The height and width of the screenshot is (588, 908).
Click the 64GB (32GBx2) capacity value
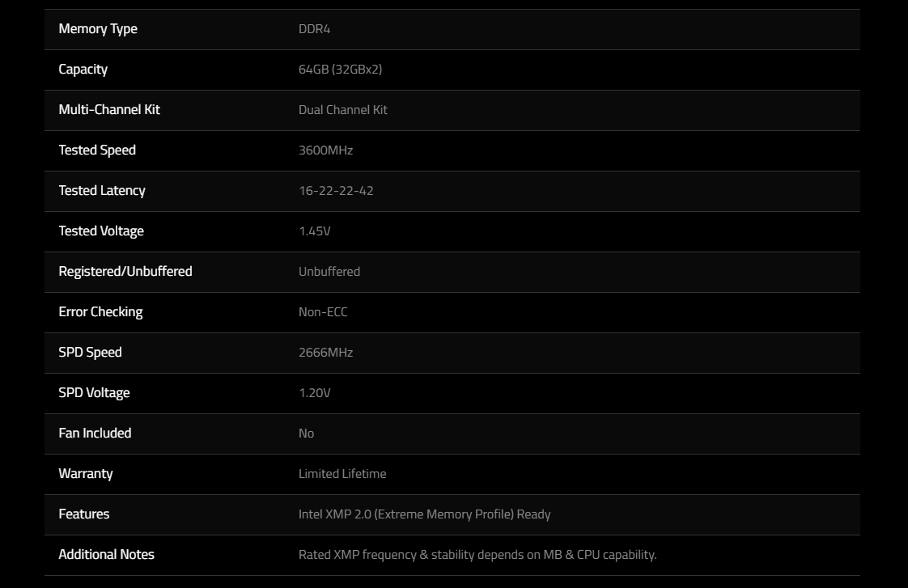pyautogui.click(x=341, y=70)
